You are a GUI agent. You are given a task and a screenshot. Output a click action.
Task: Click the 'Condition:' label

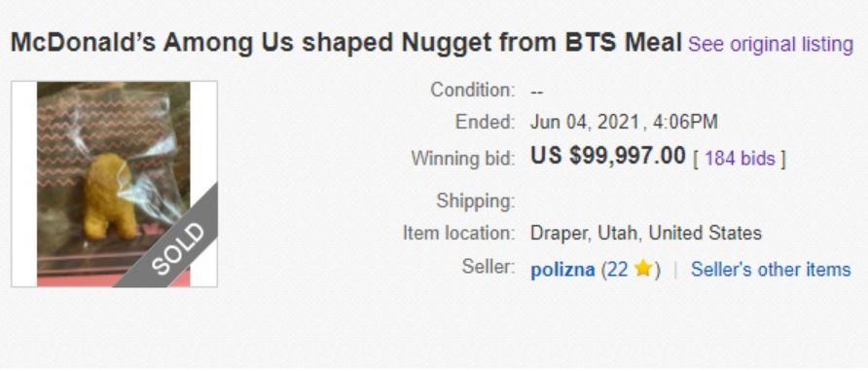tap(473, 90)
